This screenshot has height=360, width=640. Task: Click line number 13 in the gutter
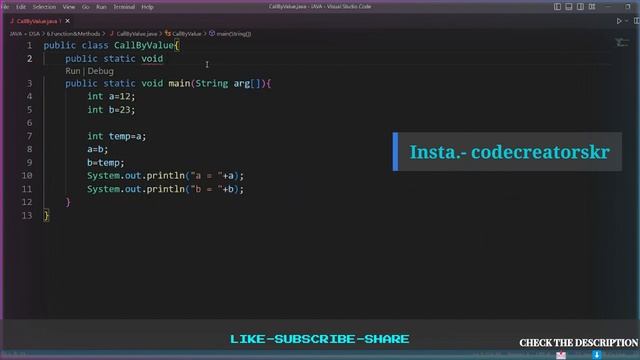tap(27, 215)
